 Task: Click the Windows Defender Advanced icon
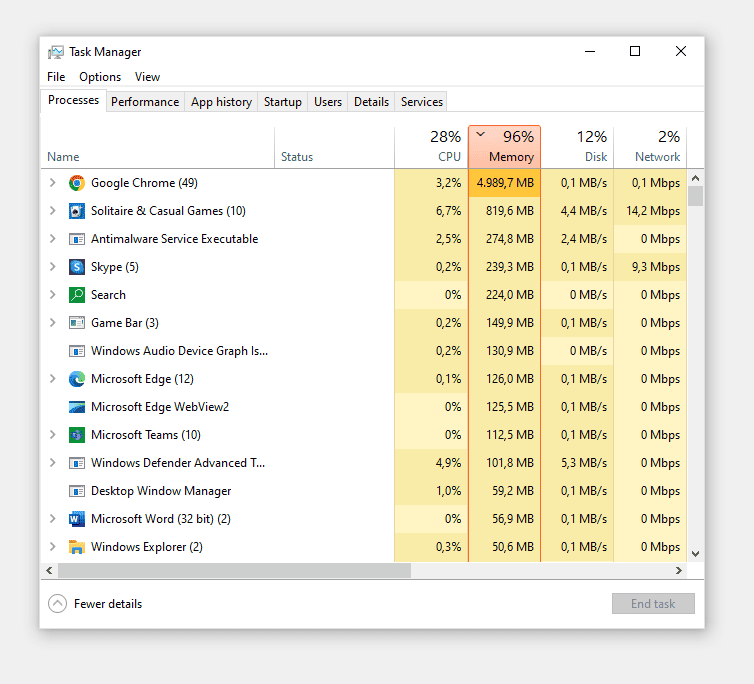(77, 463)
